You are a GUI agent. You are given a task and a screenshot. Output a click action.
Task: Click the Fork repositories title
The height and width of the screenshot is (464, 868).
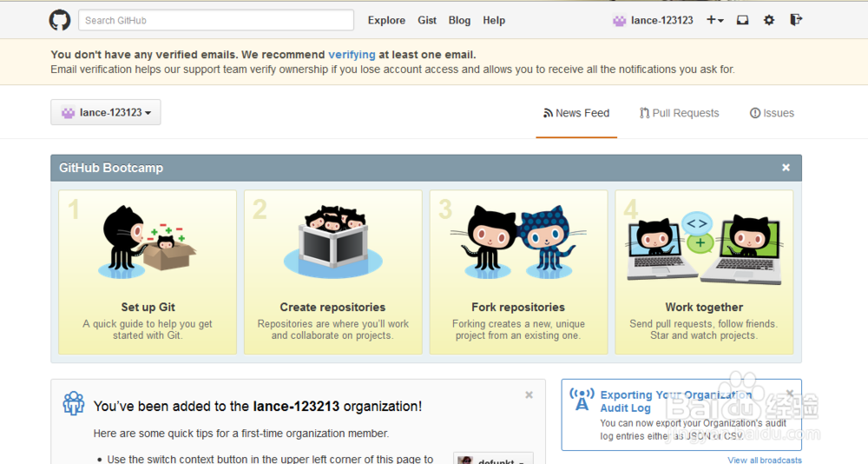tap(518, 307)
